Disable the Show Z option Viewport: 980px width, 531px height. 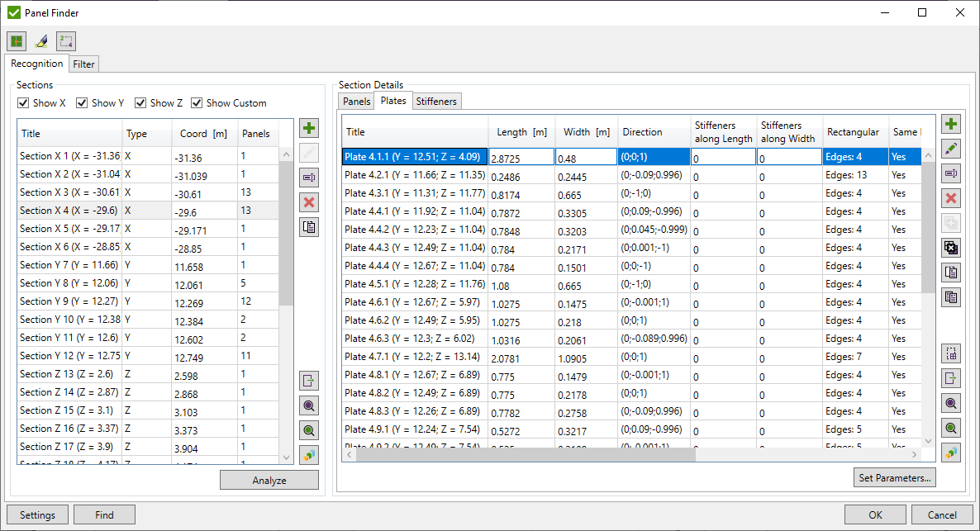pos(139,102)
